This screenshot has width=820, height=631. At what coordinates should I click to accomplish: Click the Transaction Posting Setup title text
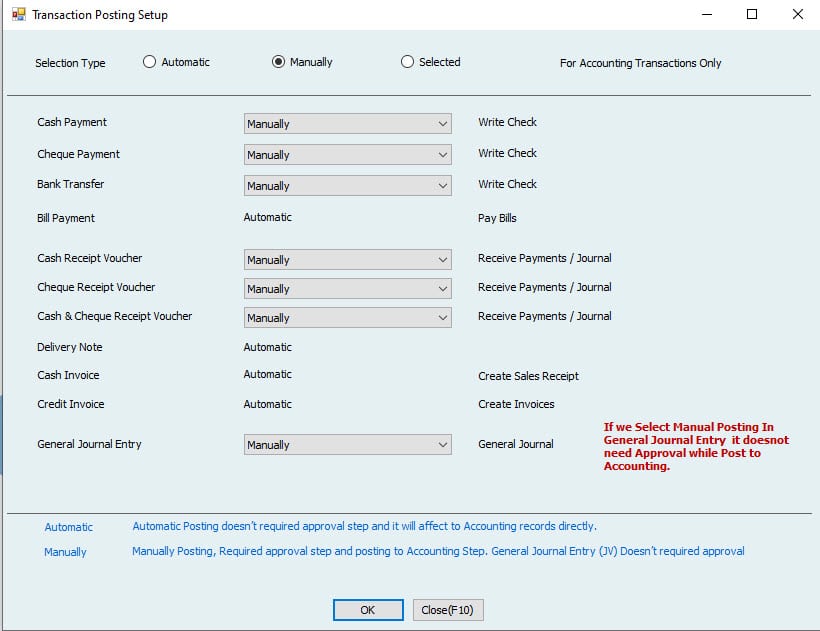(x=100, y=15)
